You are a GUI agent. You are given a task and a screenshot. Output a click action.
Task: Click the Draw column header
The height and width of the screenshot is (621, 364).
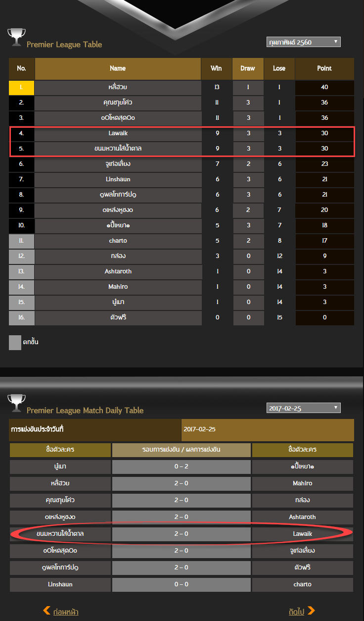248,68
